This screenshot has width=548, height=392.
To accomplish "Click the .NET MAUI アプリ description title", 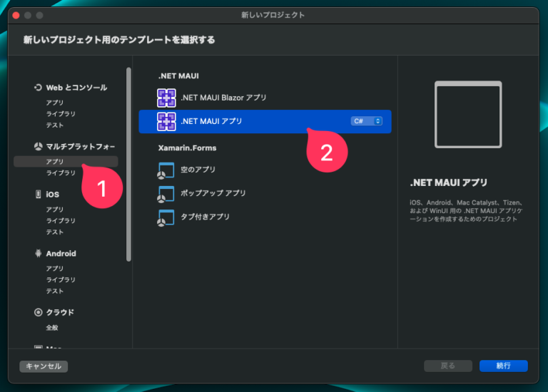I will coord(449,182).
